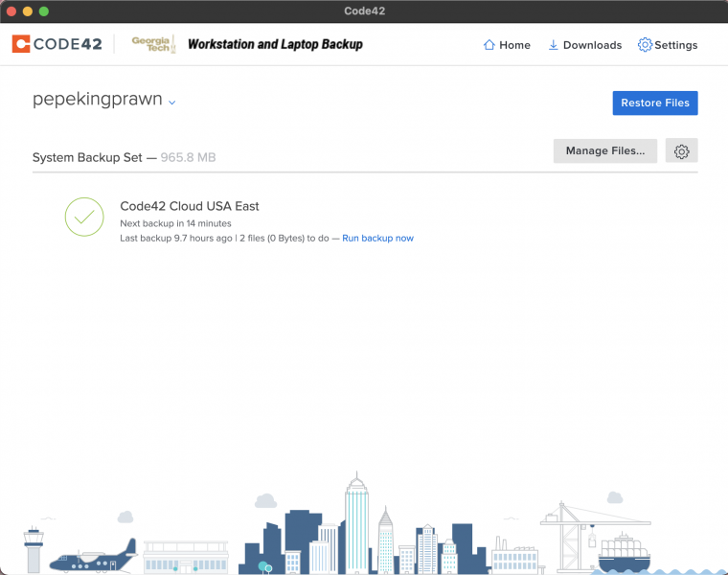728x575 pixels.
Task: Click the System Backup Set heading
Action: click(x=87, y=157)
